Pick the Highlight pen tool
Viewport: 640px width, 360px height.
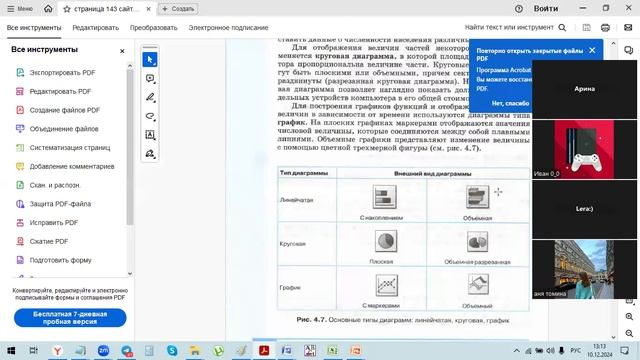(150, 97)
